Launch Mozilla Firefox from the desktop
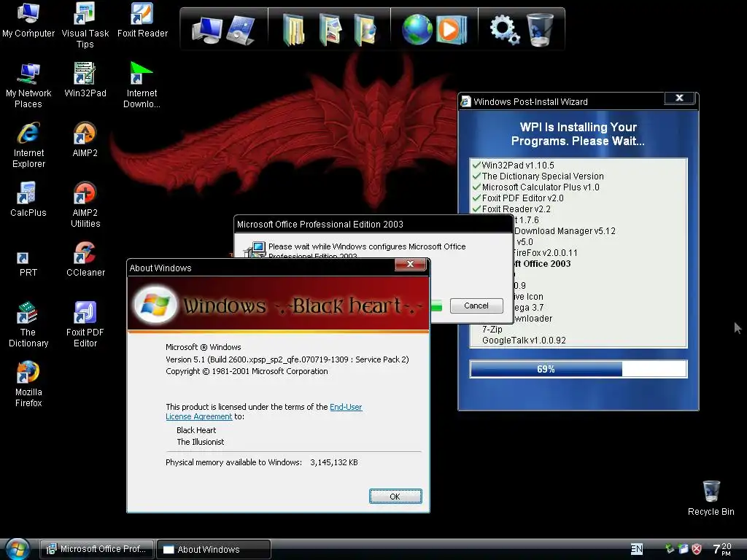The width and height of the screenshot is (747, 560). point(28,385)
